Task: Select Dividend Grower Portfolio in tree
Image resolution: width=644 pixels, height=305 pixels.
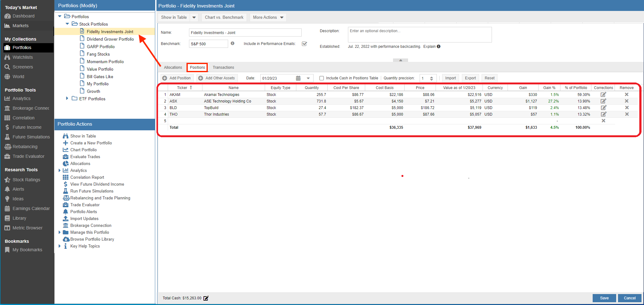Action: click(110, 39)
